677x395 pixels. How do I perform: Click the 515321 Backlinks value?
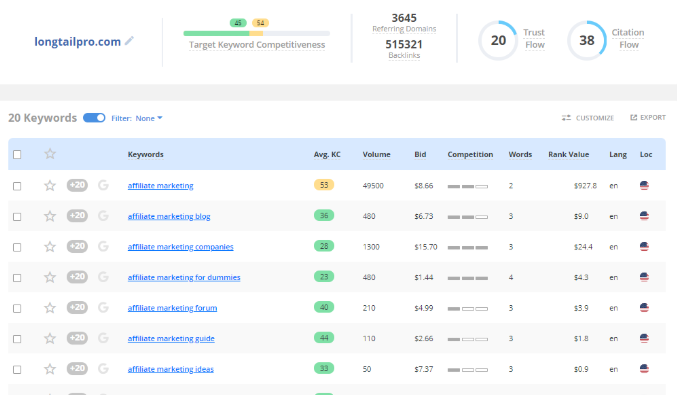[x=404, y=44]
